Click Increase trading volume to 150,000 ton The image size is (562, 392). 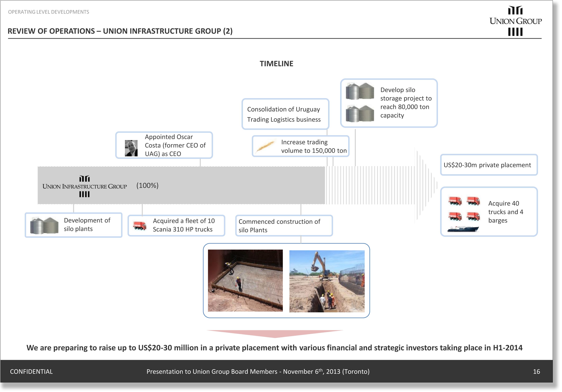point(314,146)
